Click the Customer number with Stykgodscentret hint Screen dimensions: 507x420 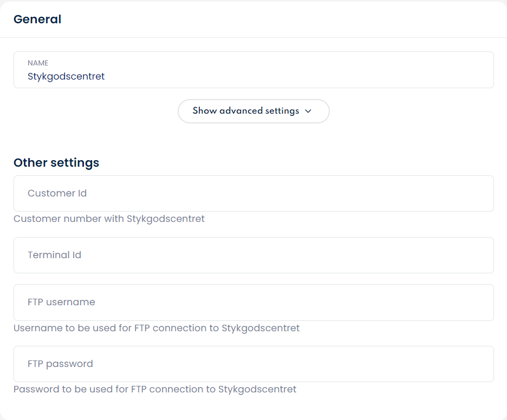(x=109, y=219)
